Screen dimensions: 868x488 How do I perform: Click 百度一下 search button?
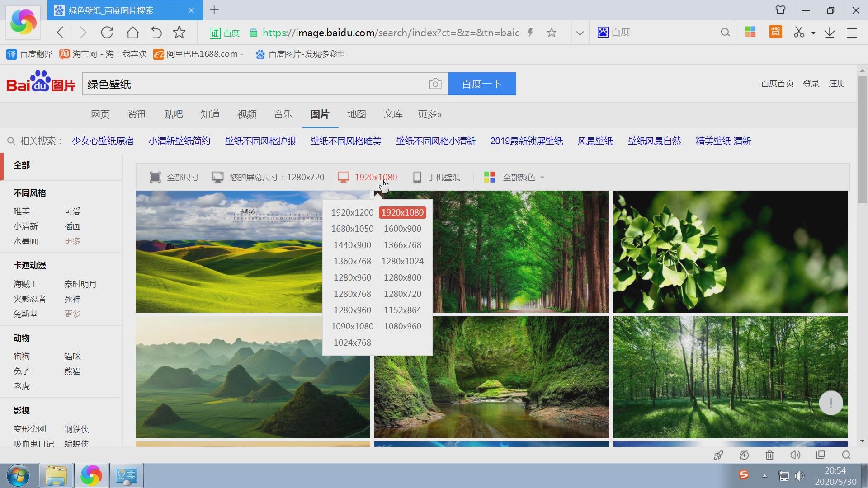482,84
